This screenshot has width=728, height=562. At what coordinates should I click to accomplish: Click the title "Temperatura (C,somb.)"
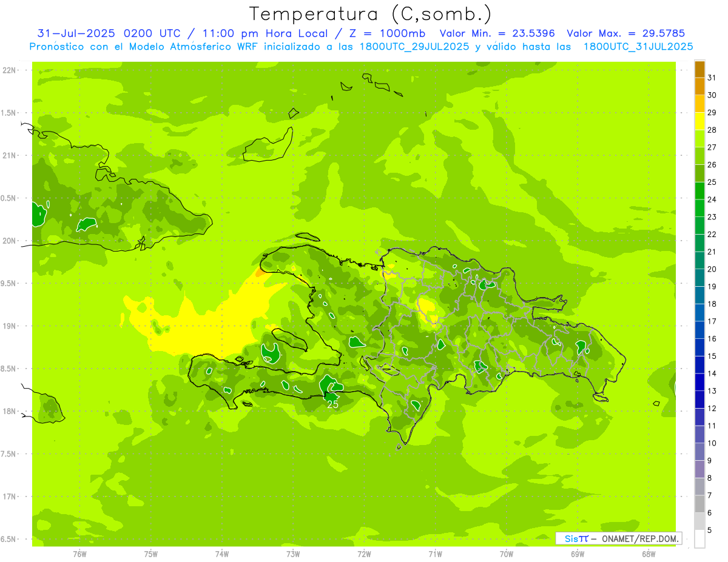[371, 15]
